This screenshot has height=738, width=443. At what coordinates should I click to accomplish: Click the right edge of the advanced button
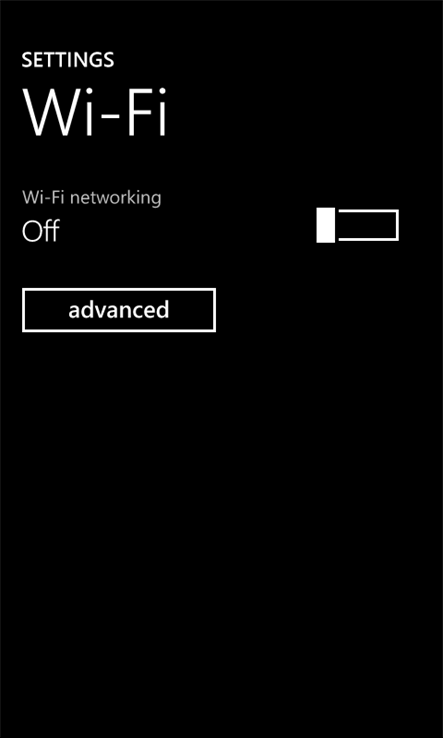(x=214, y=310)
